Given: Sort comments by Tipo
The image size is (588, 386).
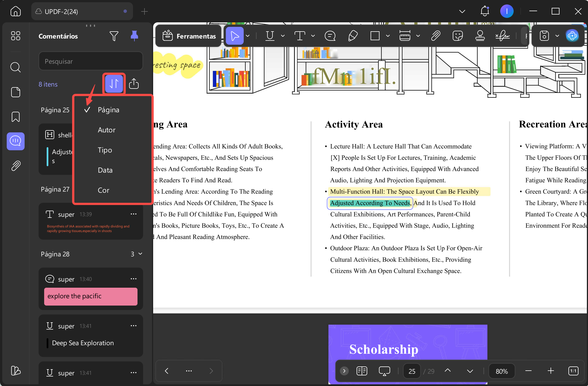Looking at the screenshot, I should coord(113,150).
